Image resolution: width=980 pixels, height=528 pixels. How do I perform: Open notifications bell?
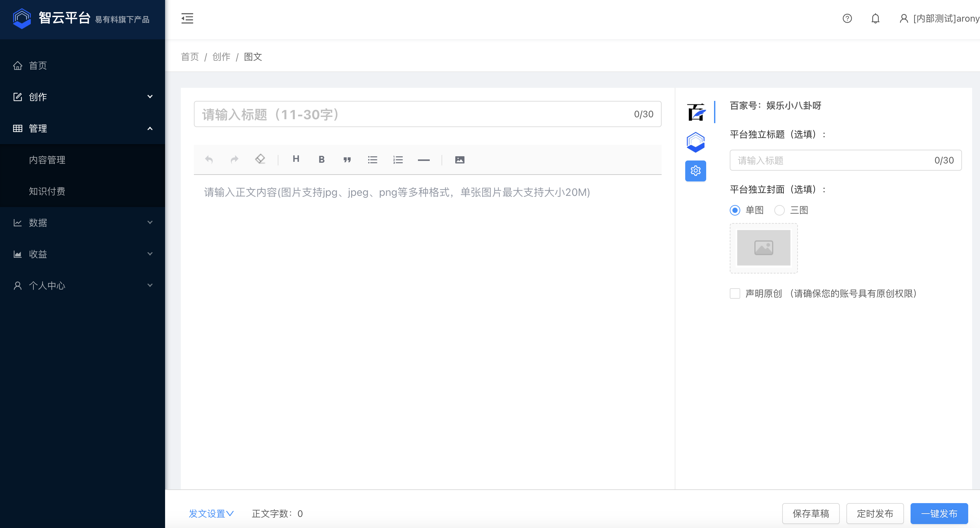tap(875, 18)
